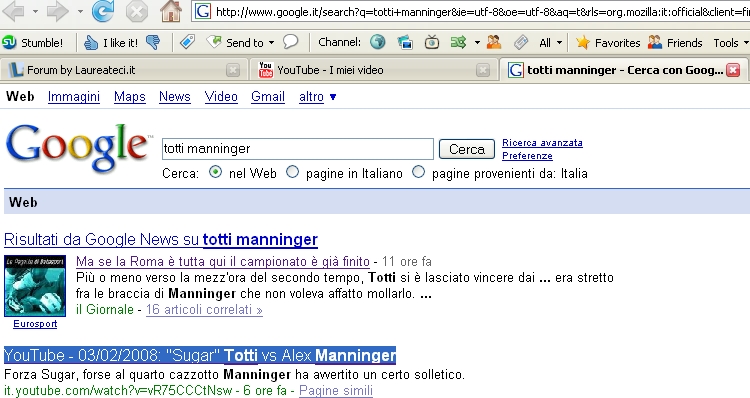Click the it.youtube.com/watch result URL text
Image resolution: width=750 pixels, height=398 pixels.
coord(118,390)
